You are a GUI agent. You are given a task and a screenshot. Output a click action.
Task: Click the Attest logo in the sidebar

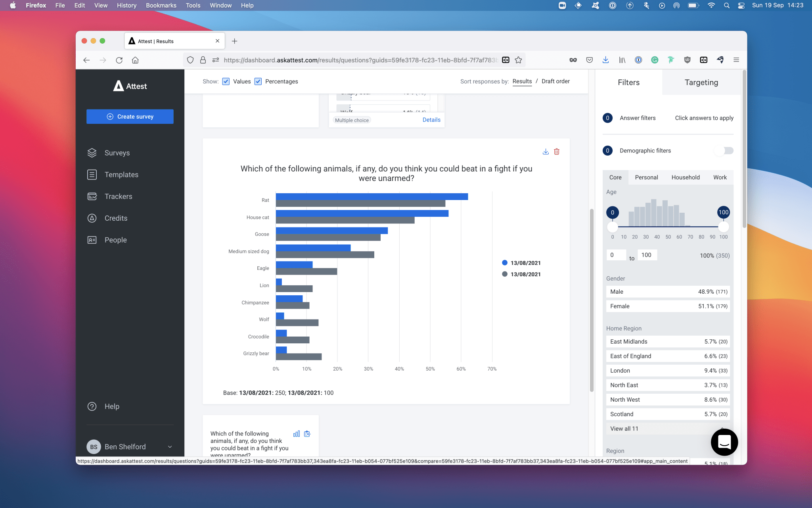click(130, 86)
